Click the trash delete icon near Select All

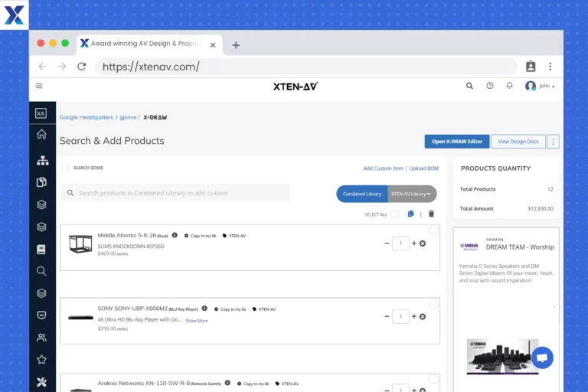point(431,214)
